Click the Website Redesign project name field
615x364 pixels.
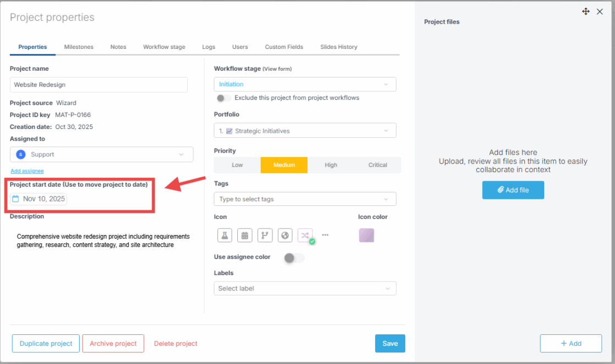pyautogui.click(x=98, y=85)
